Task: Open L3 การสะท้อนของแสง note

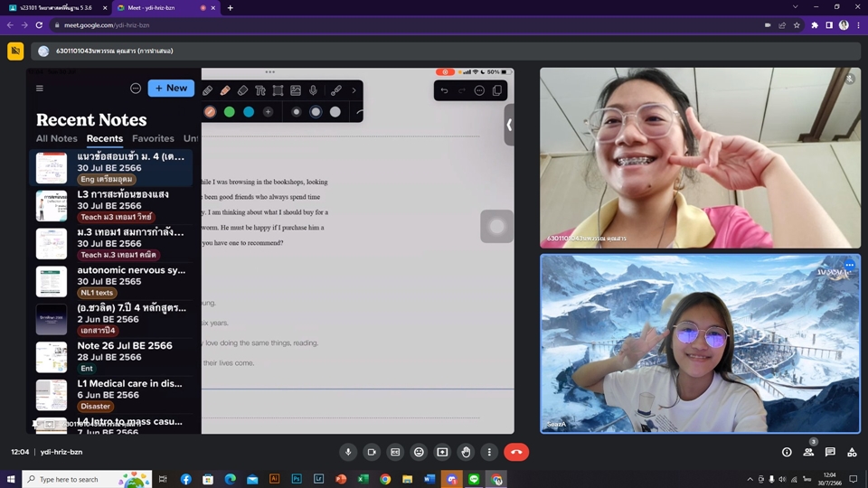Action: [111, 206]
